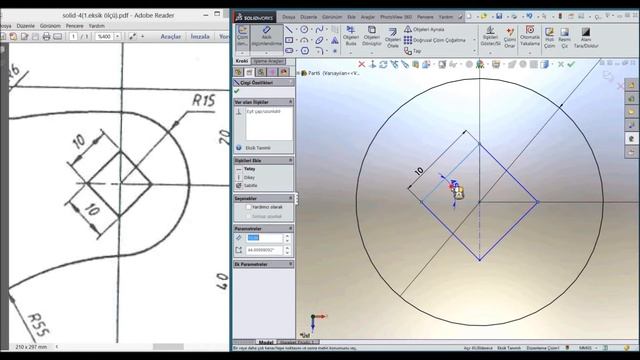Click the Print icon in Adobe Reader
This screenshot has width=640, height=360.
pos(47,37)
